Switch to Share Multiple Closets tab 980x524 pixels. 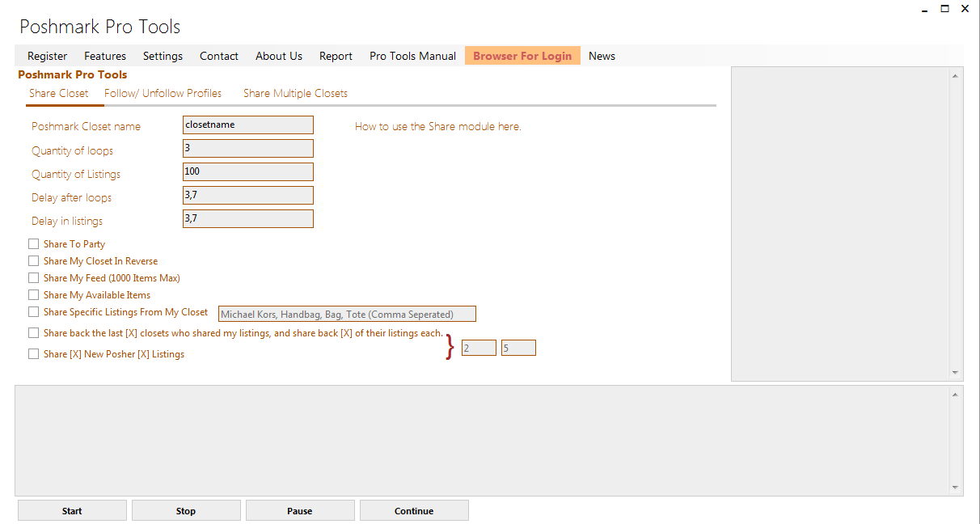pos(295,93)
